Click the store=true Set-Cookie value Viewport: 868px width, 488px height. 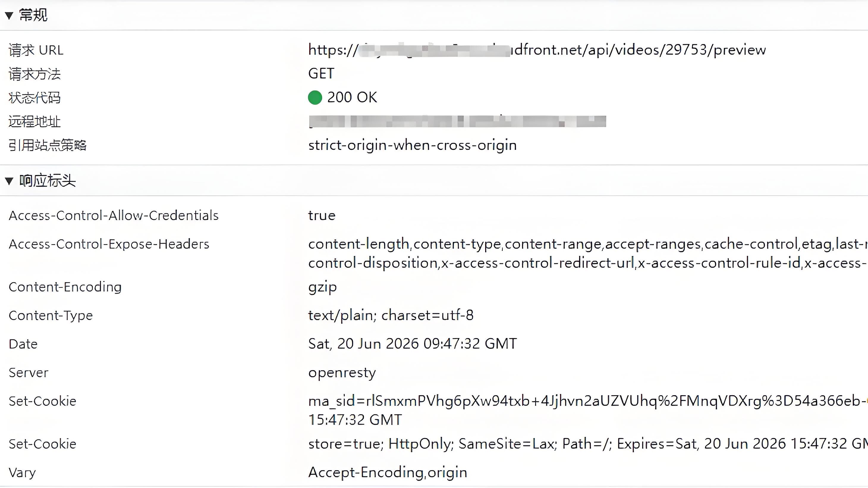click(x=588, y=444)
